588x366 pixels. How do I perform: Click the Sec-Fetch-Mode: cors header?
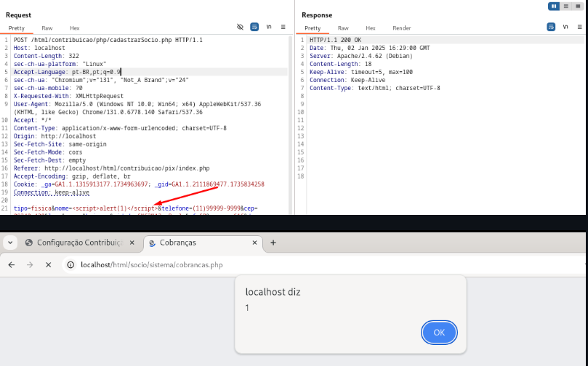click(48, 152)
